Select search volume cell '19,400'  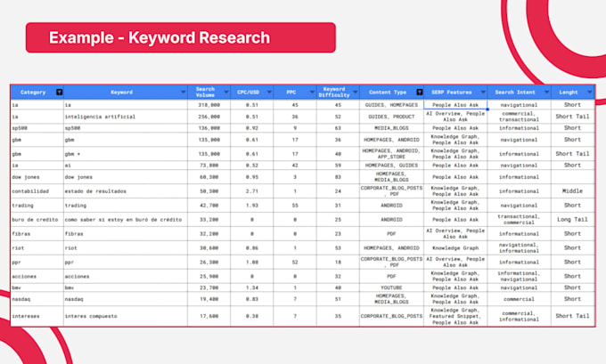click(x=209, y=299)
